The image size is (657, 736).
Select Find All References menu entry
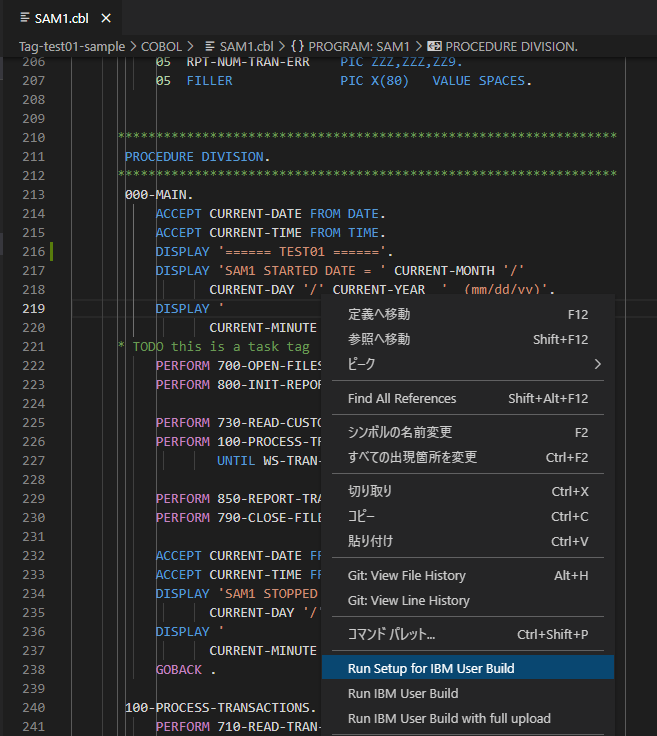click(x=468, y=399)
